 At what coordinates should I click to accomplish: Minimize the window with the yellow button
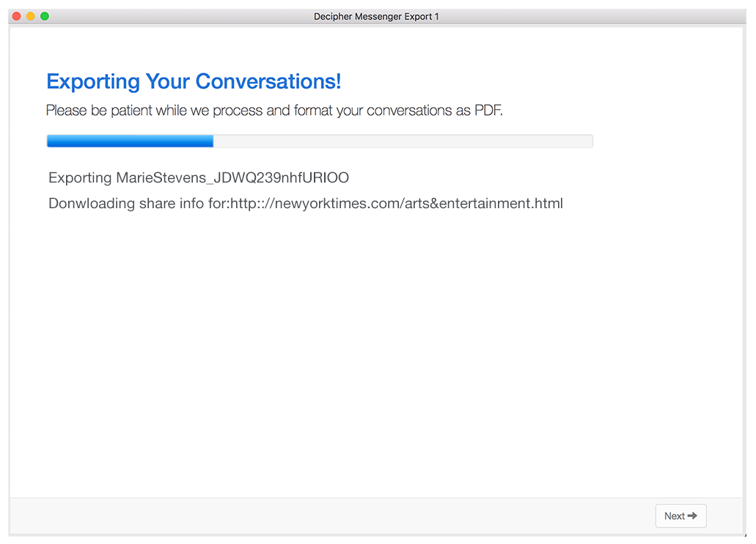(30, 16)
